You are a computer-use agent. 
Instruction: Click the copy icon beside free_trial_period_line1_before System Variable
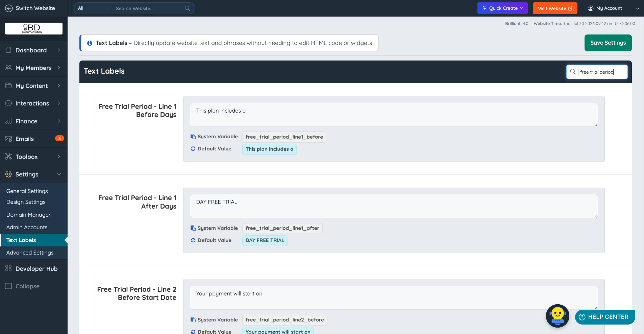pyautogui.click(x=193, y=137)
